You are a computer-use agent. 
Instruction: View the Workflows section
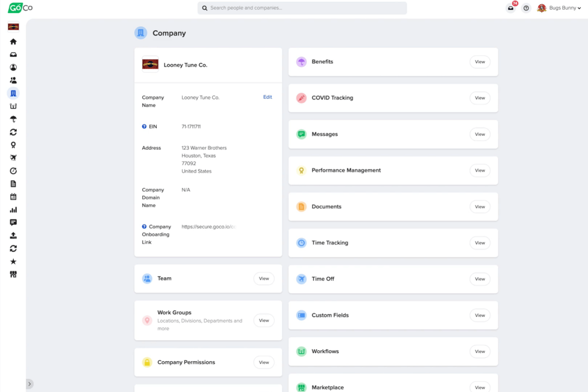pos(480,351)
